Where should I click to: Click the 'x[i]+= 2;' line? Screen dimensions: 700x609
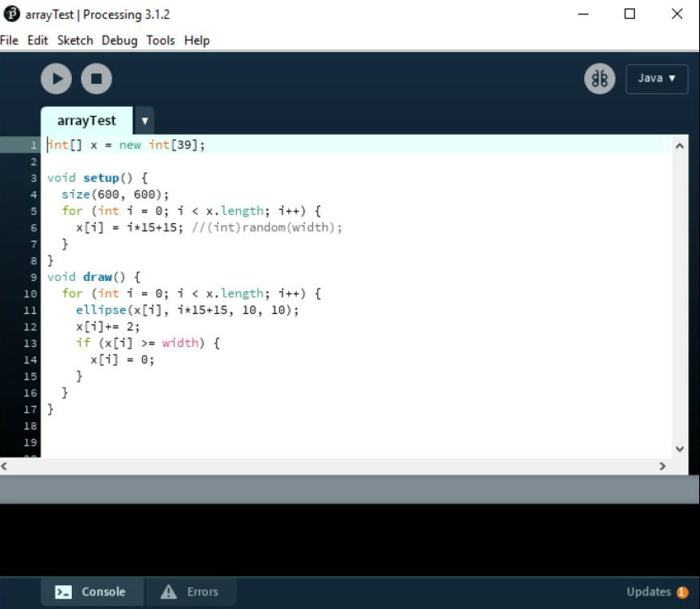[x=107, y=326]
